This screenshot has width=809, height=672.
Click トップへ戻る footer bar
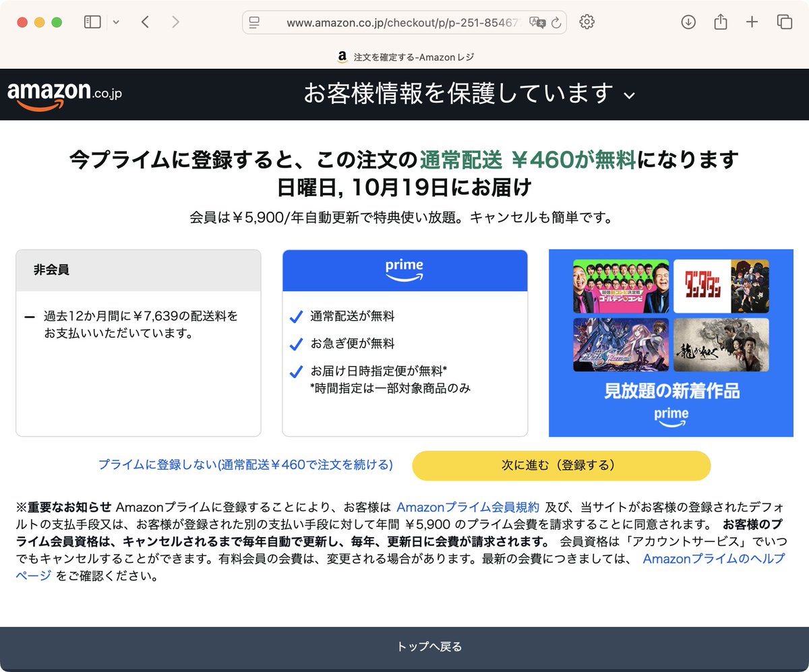(x=404, y=647)
